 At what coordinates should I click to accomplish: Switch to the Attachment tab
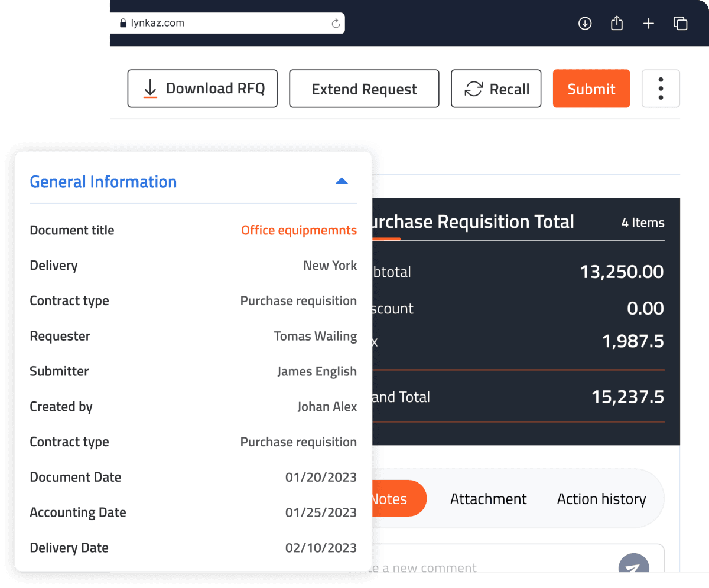489,499
